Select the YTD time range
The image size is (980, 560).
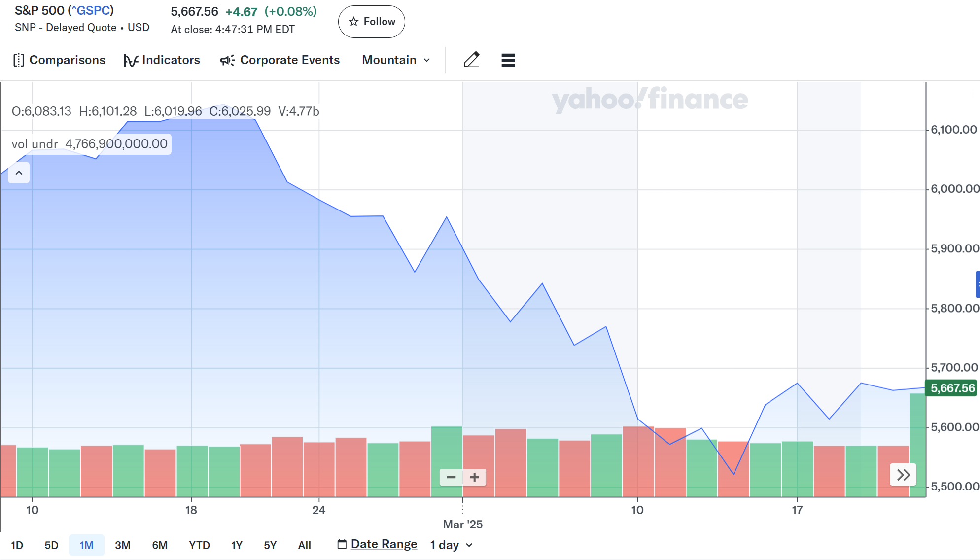[x=199, y=545]
